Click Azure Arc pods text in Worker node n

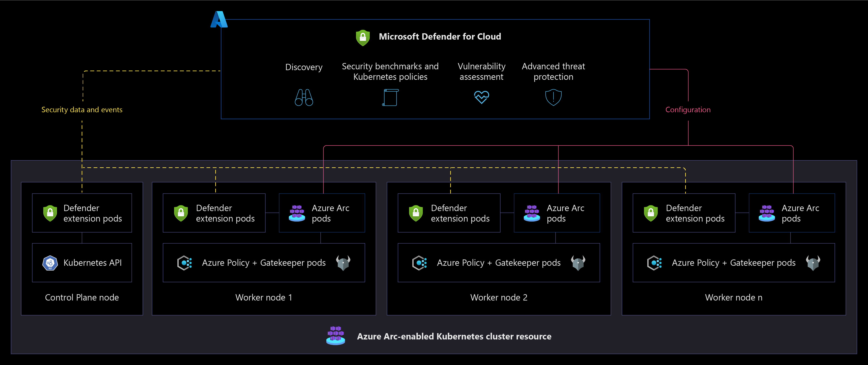(800, 213)
